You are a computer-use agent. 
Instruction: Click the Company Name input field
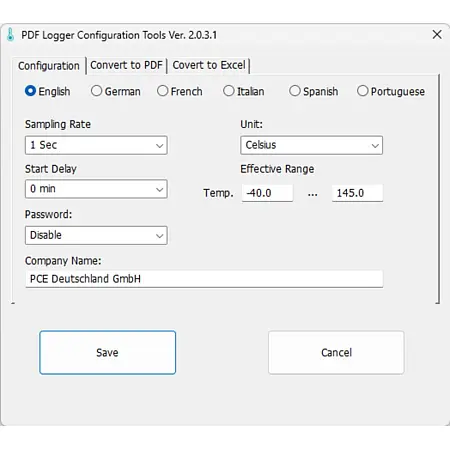(204, 279)
